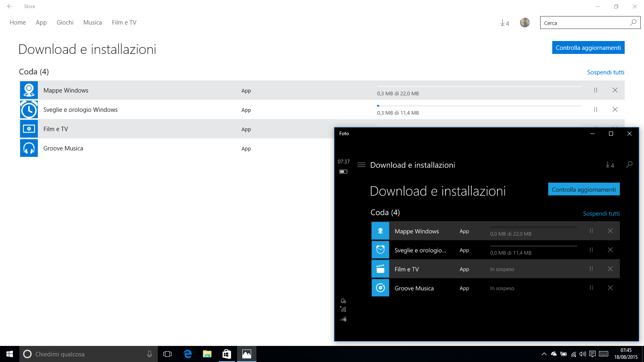Open the Windows Start menu
Viewport: 644px width, 362px height.
tap(10, 354)
